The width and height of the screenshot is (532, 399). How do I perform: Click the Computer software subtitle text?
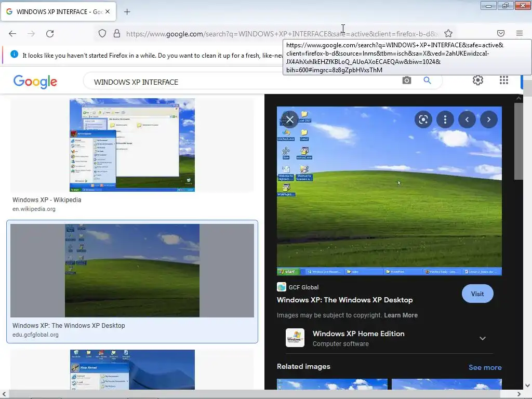point(341,344)
